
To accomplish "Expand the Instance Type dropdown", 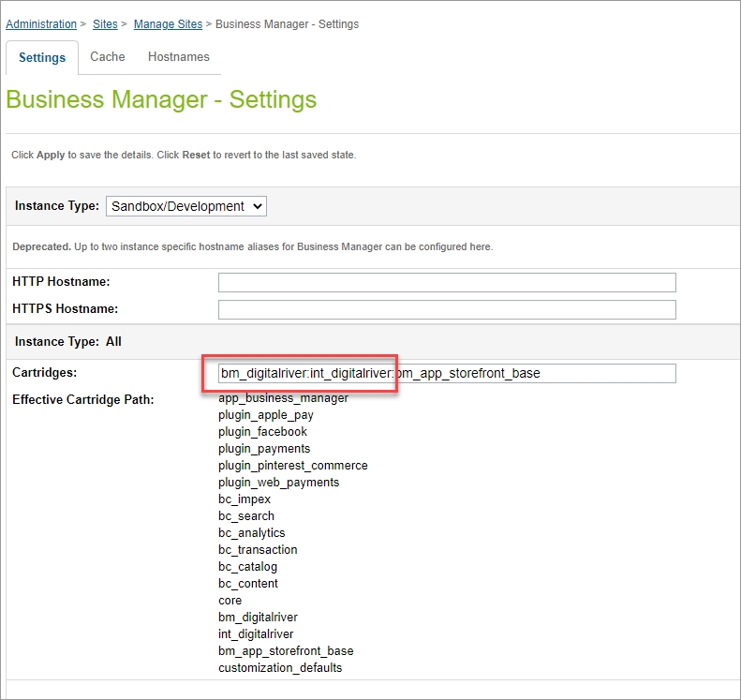I will tap(186, 206).
